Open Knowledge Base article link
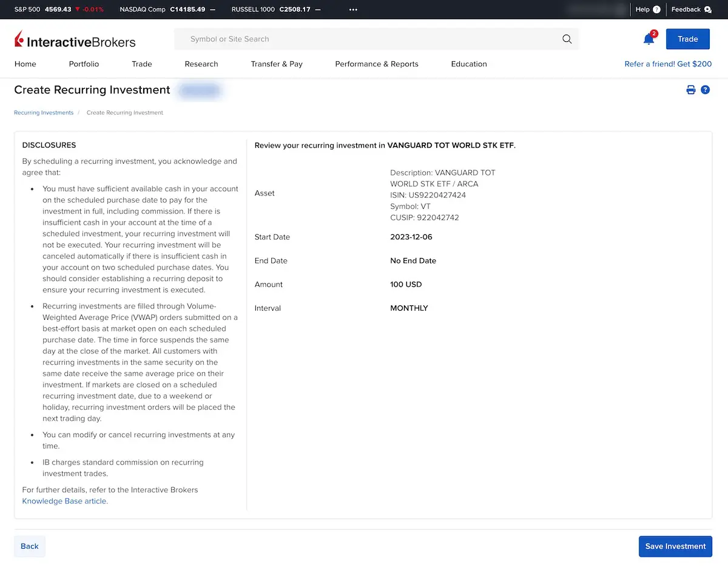Image resolution: width=728 pixels, height=570 pixels. tap(65, 501)
